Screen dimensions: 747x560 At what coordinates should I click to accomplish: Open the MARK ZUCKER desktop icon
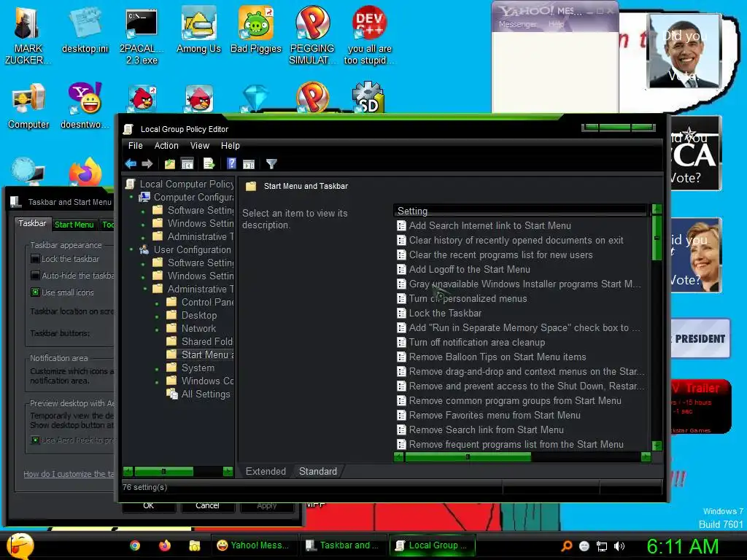click(x=28, y=35)
